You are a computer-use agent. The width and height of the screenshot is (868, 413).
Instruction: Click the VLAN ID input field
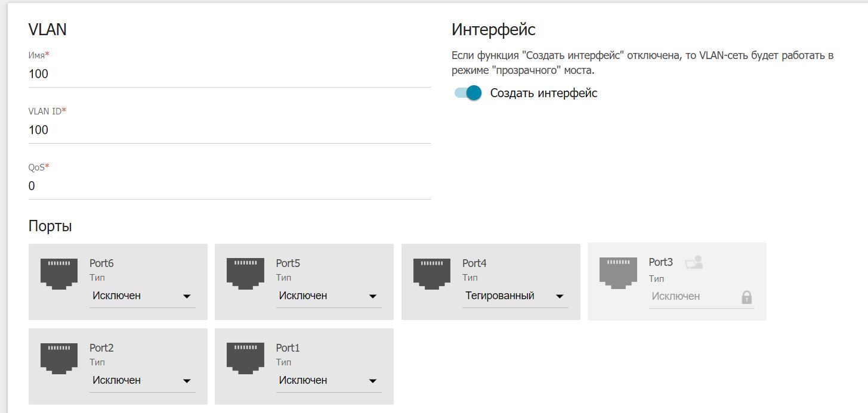pyautogui.click(x=229, y=131)
